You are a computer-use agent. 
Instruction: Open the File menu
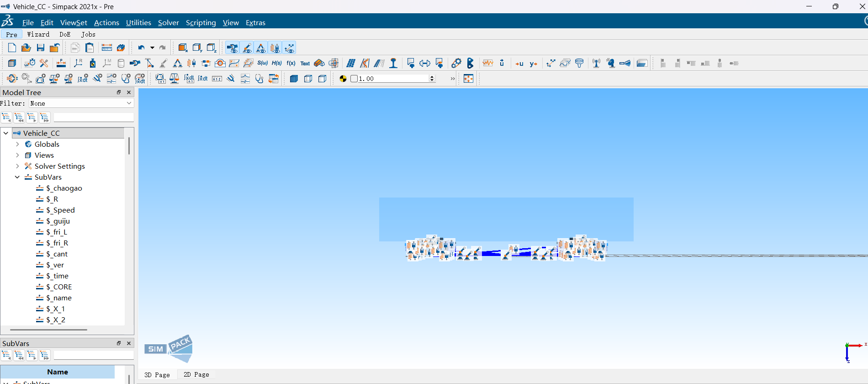pyautogui.click(x=28, y=22)
